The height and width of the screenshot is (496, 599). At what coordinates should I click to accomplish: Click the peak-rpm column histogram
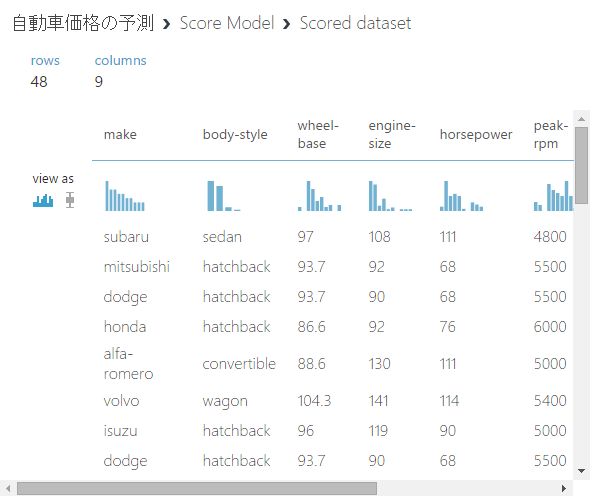tap(554, 196)
